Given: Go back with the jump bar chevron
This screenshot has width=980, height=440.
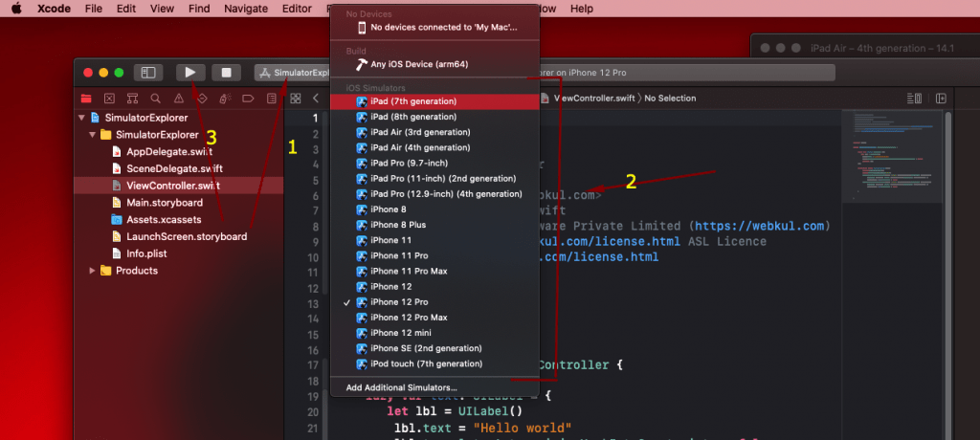Looking at the screenshot, I should 316,99.
